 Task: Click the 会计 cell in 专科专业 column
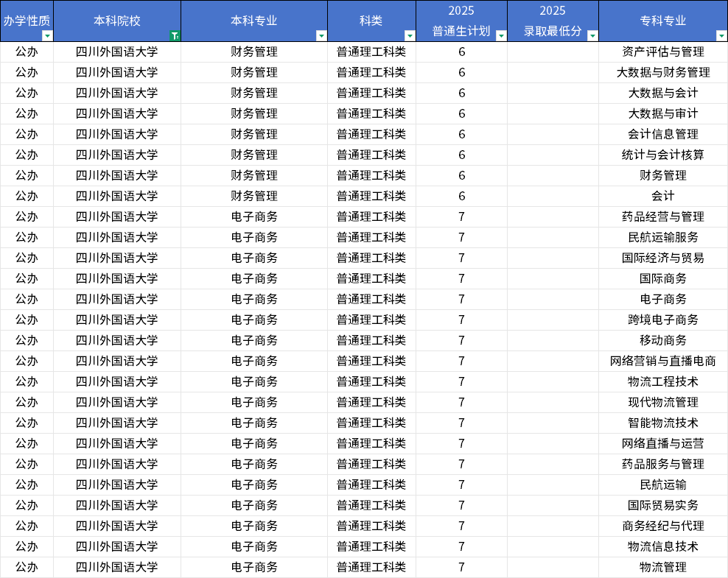tap(663, 196)
